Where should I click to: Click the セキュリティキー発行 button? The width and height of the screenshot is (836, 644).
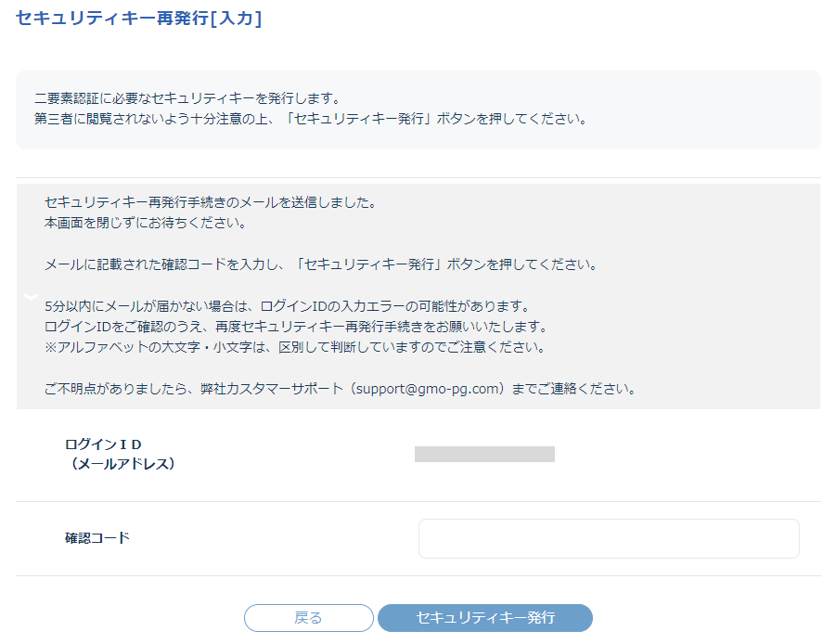485,618
